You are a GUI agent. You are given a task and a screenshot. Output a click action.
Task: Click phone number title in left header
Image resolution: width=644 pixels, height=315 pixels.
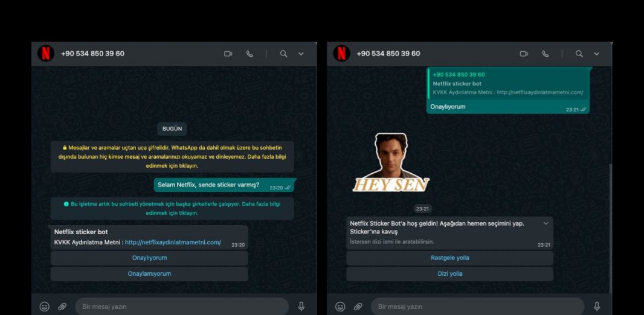coord(92,54)
